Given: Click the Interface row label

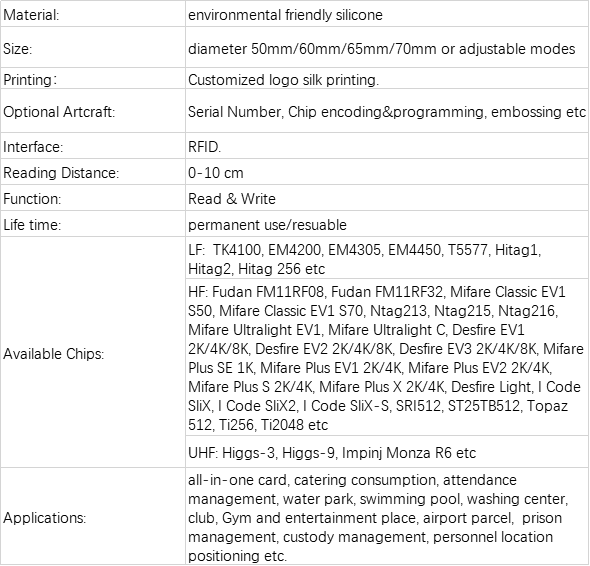Looking at the screenshot, I should coord(93,146).
